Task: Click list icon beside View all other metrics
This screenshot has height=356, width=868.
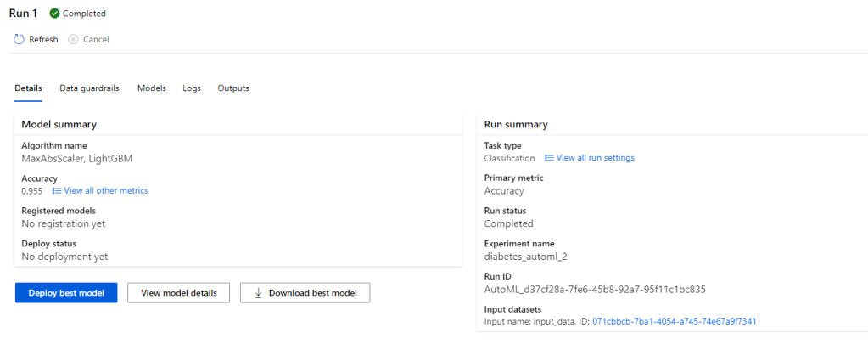Action: click(57, 191)
